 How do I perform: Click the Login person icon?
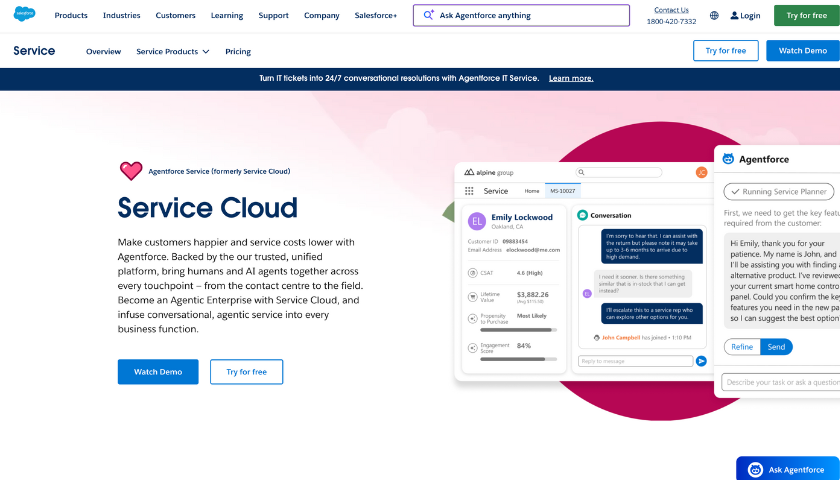tap(734, 16)
